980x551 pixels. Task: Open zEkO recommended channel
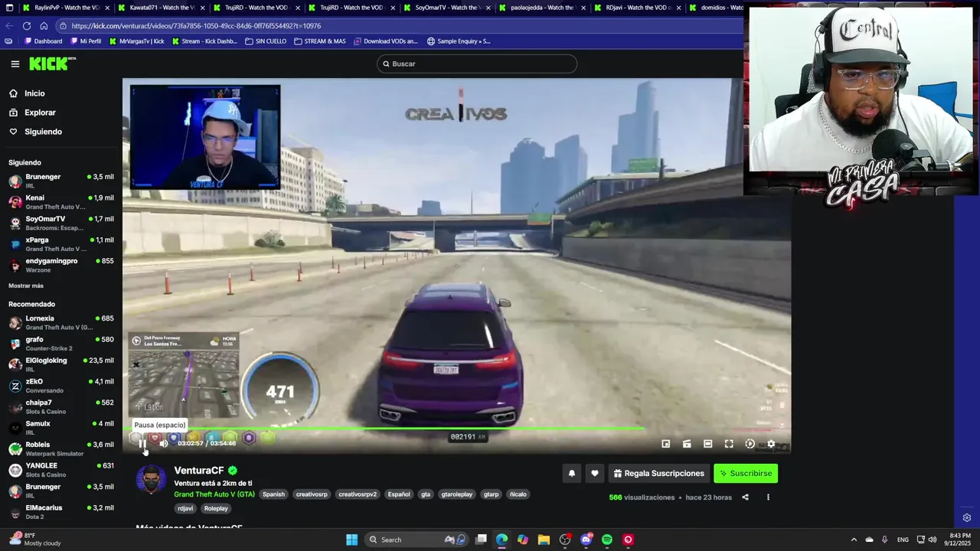pyautogui.click(x=61, y=386)
